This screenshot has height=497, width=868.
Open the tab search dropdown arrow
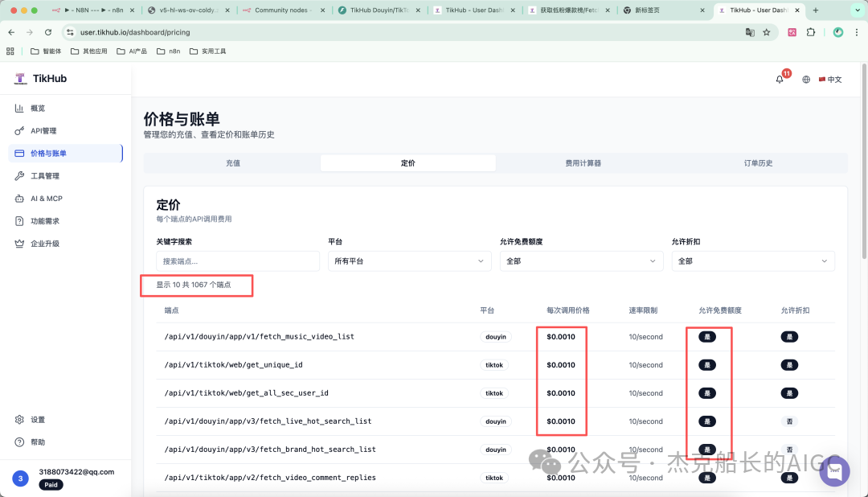(858, 10)
